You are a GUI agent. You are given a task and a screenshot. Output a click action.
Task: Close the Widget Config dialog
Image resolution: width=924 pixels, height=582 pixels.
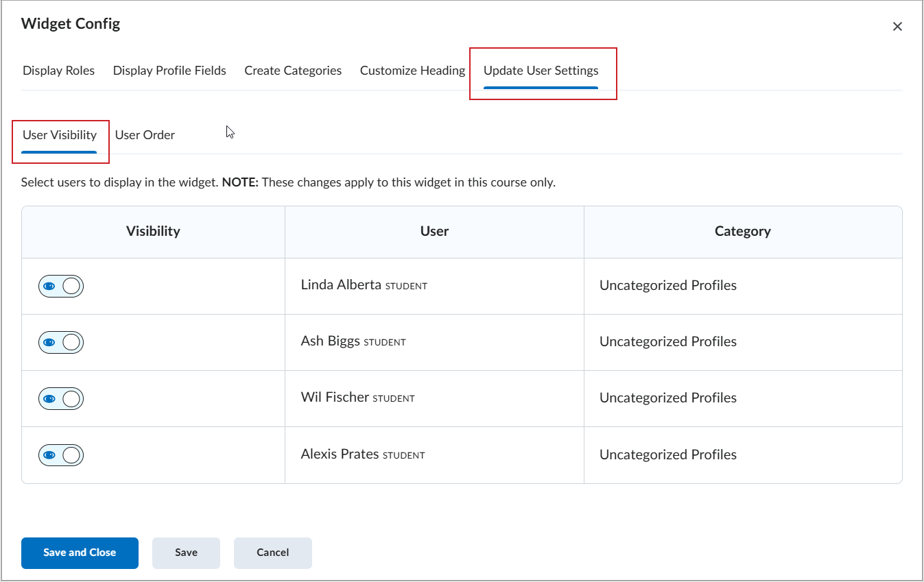[897, 27]
